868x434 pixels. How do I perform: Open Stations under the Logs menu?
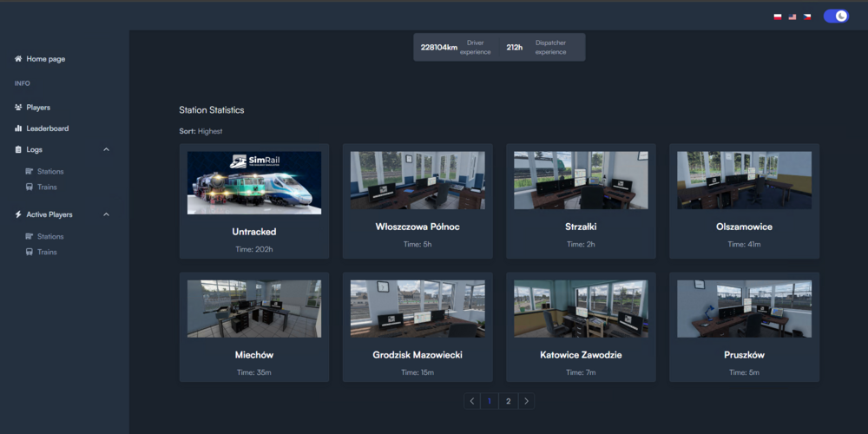[x=50, y=172]
